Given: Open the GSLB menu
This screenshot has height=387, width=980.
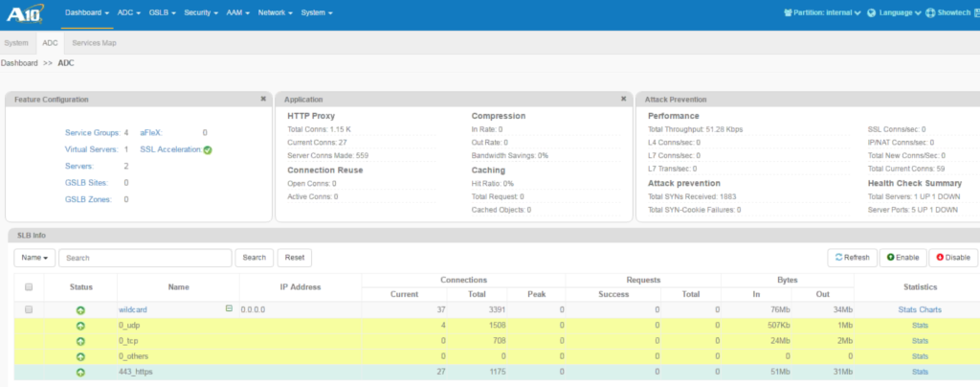Looking at the screenshot, I should pyautogui.click(x=162, y=13).
